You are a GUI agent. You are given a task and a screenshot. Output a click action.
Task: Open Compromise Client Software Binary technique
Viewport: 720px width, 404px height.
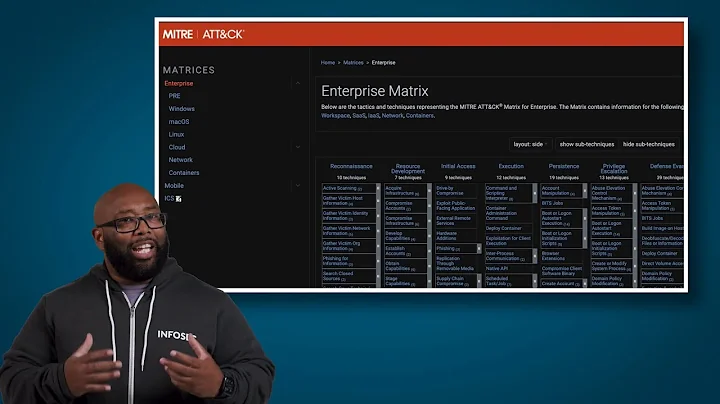pos(561,271)
